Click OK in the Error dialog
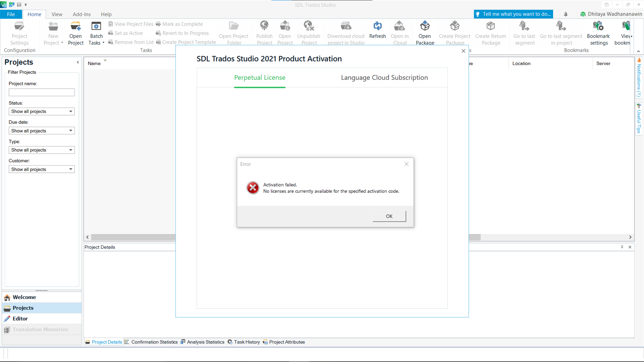Image resolution: width=644 pixels, height=362 pixels. 389,216
